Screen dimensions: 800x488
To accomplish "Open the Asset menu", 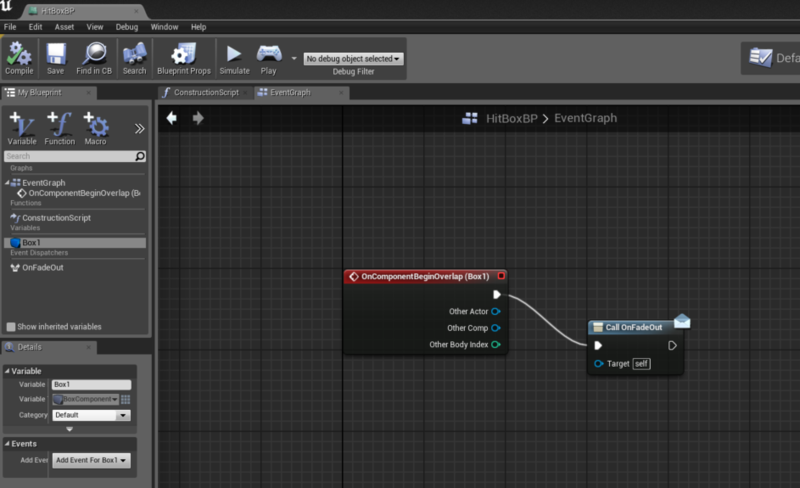I will click(x=64, y=27).
